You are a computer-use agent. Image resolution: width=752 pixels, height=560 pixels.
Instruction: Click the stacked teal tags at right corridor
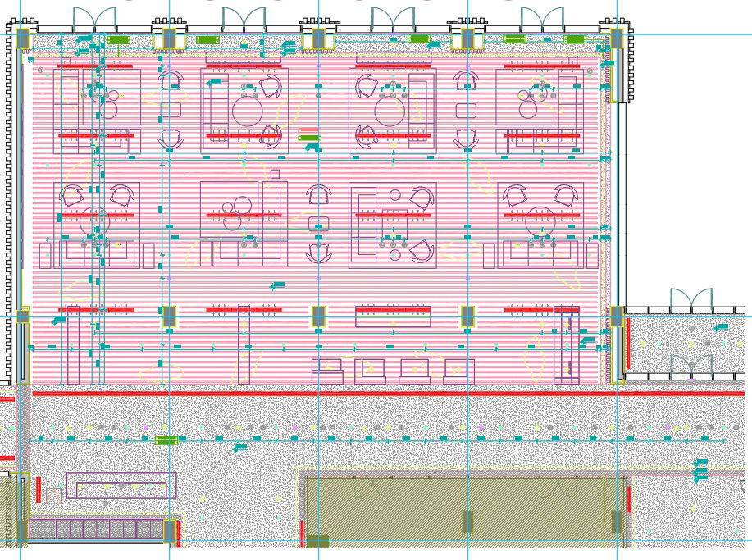pyautogui.click(x=700, y=471)
